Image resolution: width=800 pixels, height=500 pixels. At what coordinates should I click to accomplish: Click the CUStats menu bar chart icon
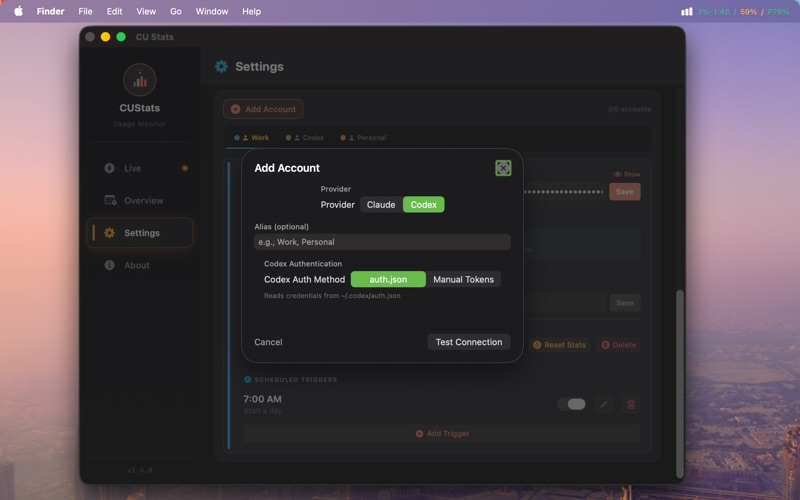(x=687, y=11)
